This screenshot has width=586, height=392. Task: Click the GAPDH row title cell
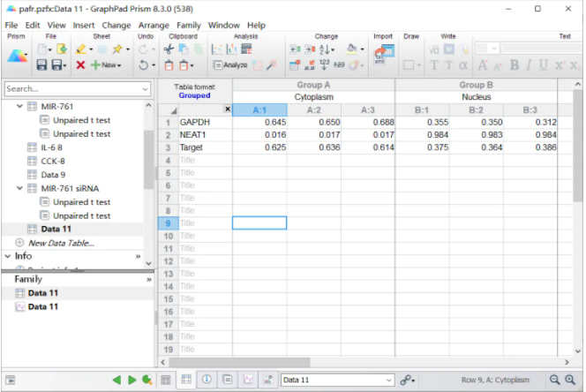[x=205, y=123]
